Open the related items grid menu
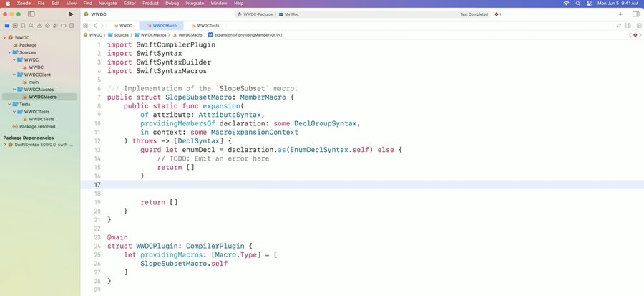Viewport: 644px width, 296px height. pyautogui.click(x=85, y=26)
